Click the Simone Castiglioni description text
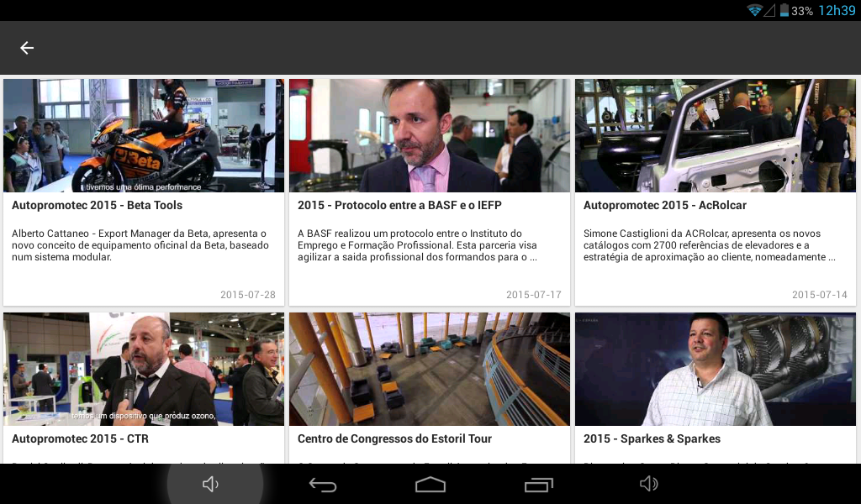The height and width of the screenshot is (504, 861). 710,245
